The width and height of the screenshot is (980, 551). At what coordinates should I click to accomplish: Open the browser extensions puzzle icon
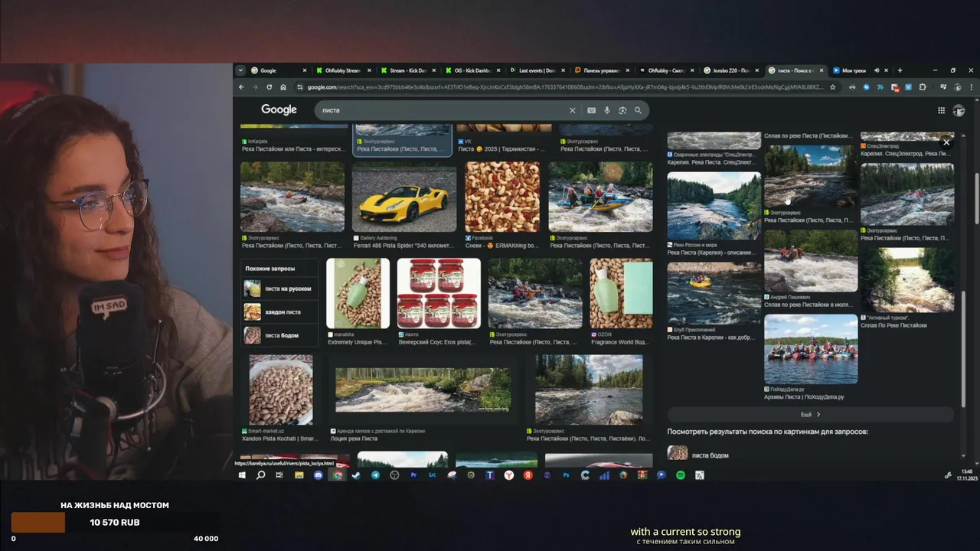click(x=923, y=87)
